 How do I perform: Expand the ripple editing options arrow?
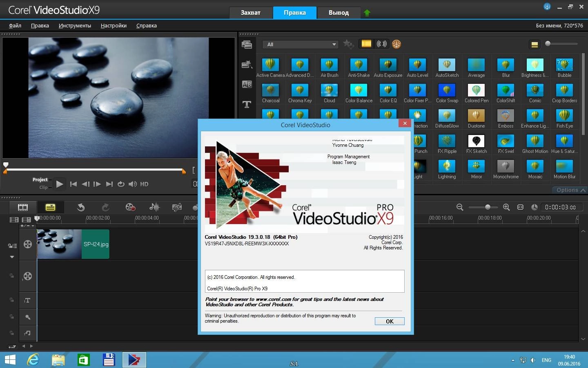coord(12,257)
